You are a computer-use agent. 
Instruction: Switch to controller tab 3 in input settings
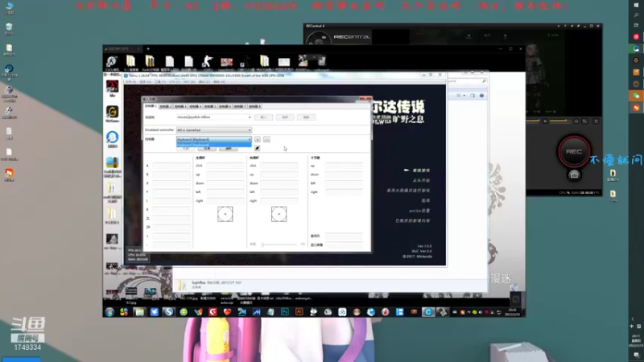tap(180, 106)
